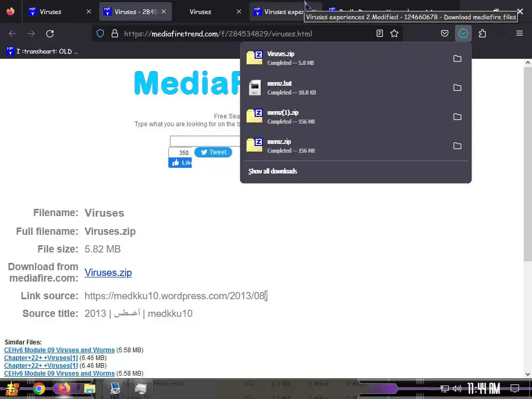532x399 pixels.
Task: Show memz.bat in its folder
Action: coord(457,87)
